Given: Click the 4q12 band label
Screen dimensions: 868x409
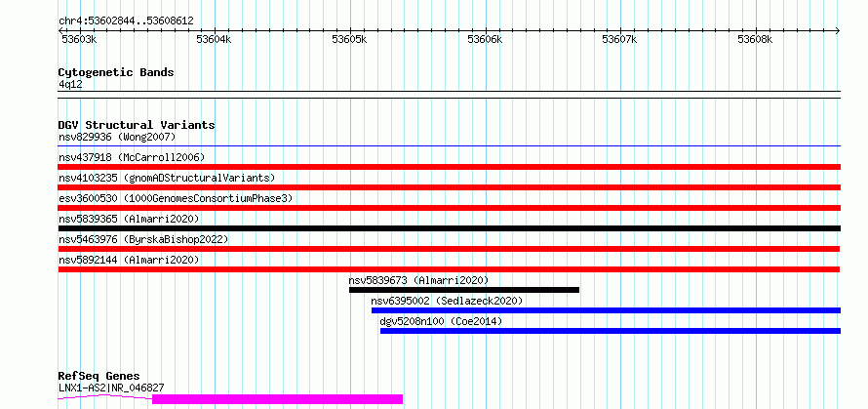Looking at the screenshot, I should click(70, 85).
